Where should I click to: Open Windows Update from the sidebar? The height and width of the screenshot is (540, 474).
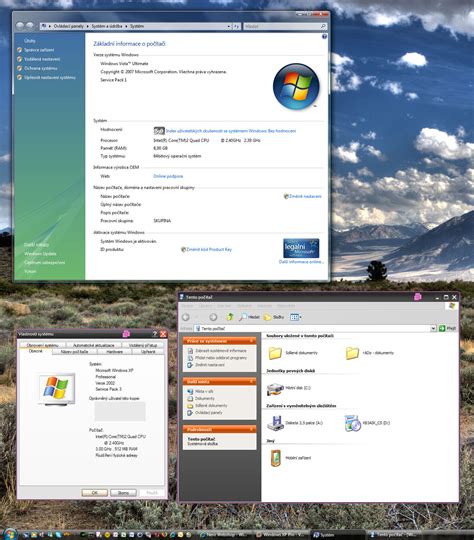[40, 254]
